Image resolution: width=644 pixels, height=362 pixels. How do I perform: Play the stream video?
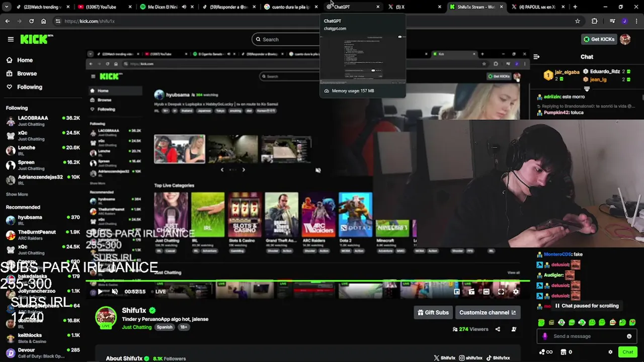pyautogui.click(x=100, y=292)
